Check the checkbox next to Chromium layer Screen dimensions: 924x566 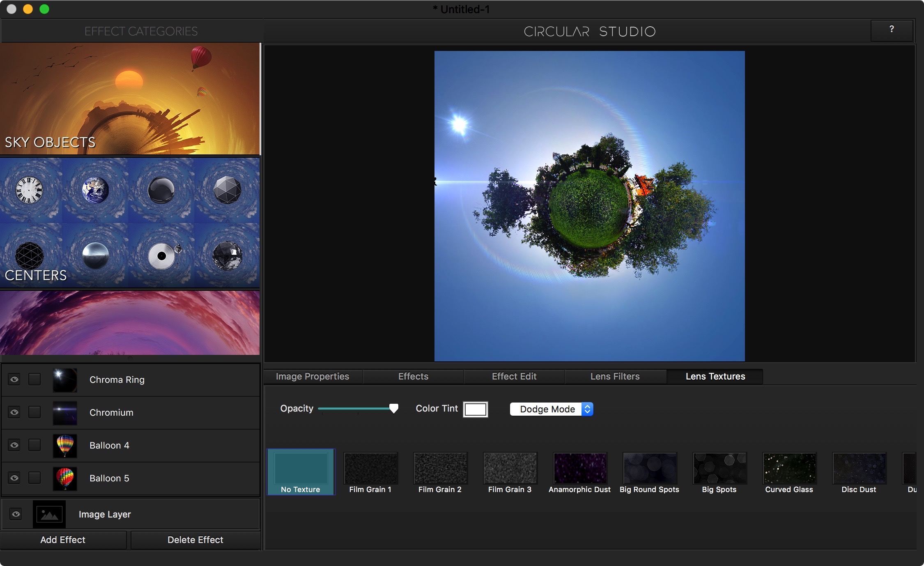tap(34, 413)
